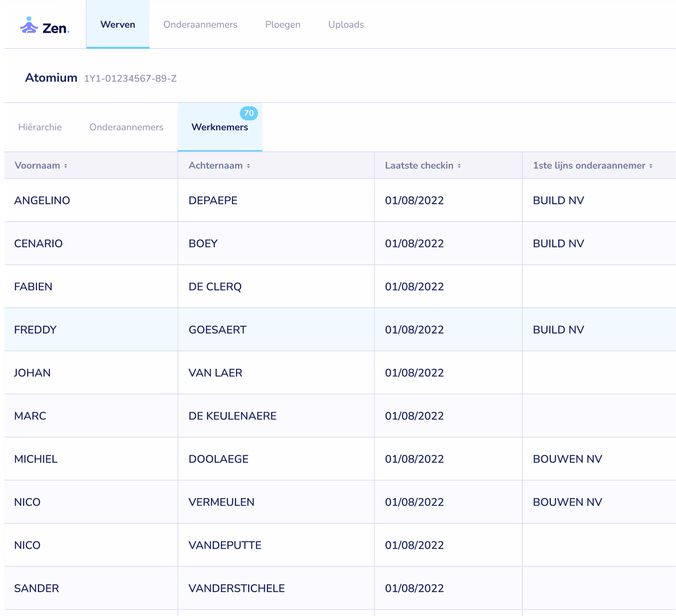
Task: Click the 70 badge on Werknemers
Action: [x=249, y=113]
